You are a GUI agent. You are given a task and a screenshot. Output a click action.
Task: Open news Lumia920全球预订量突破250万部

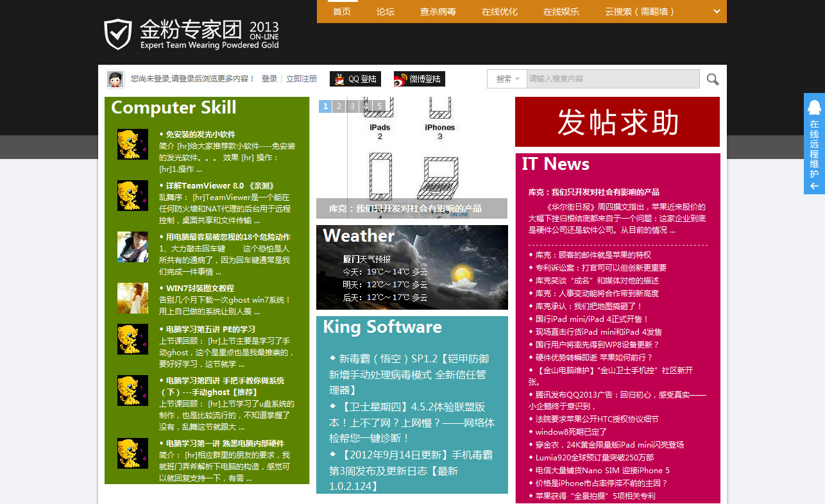tap(595, 458)
